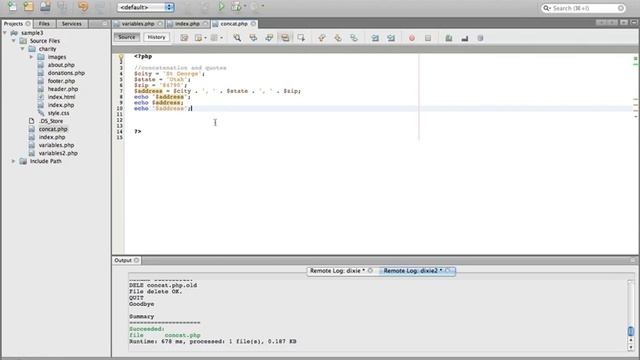Click into the Search field
This screenshot has width=640, height=360.
tap(583, 8)
